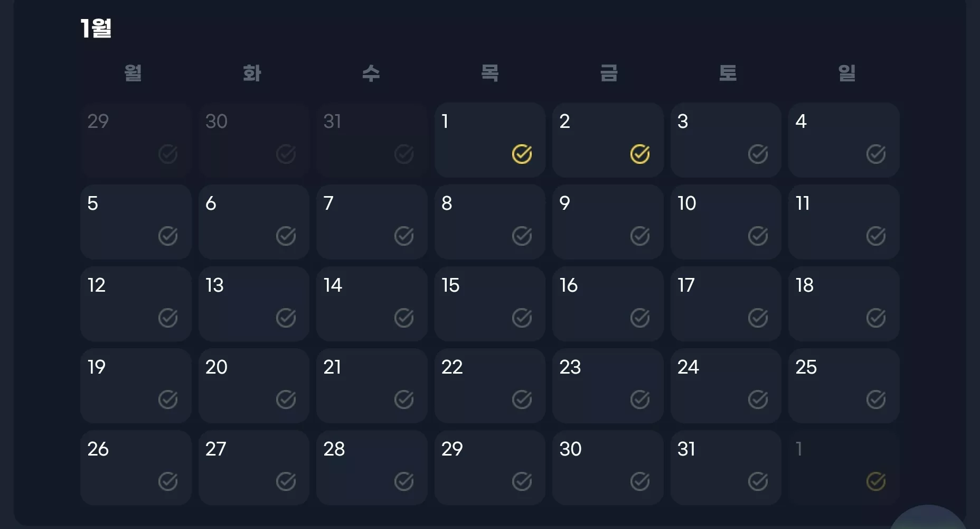This screenshot has width=980, height=529.
Task: Toggle attendance check for day 18
Action: (876, 318)
